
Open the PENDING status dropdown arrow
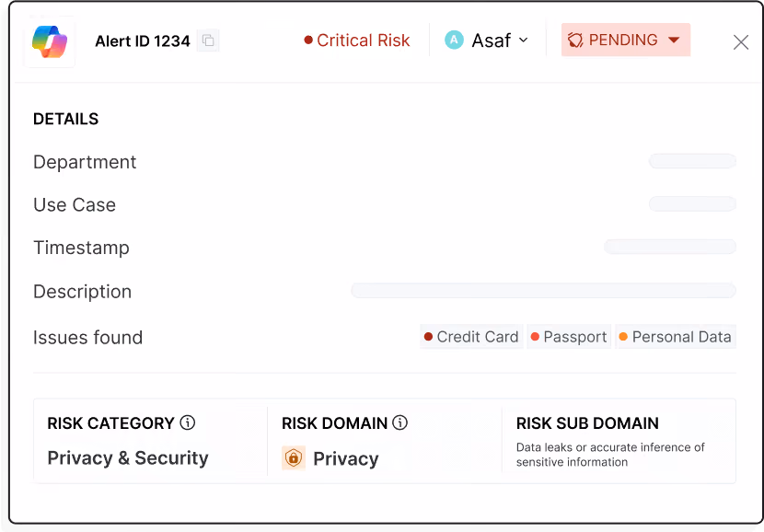[x=674, y=40]
